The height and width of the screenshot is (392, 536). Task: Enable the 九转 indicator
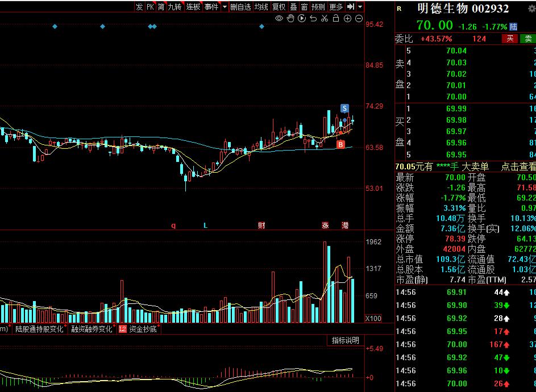tap(174, 7)
